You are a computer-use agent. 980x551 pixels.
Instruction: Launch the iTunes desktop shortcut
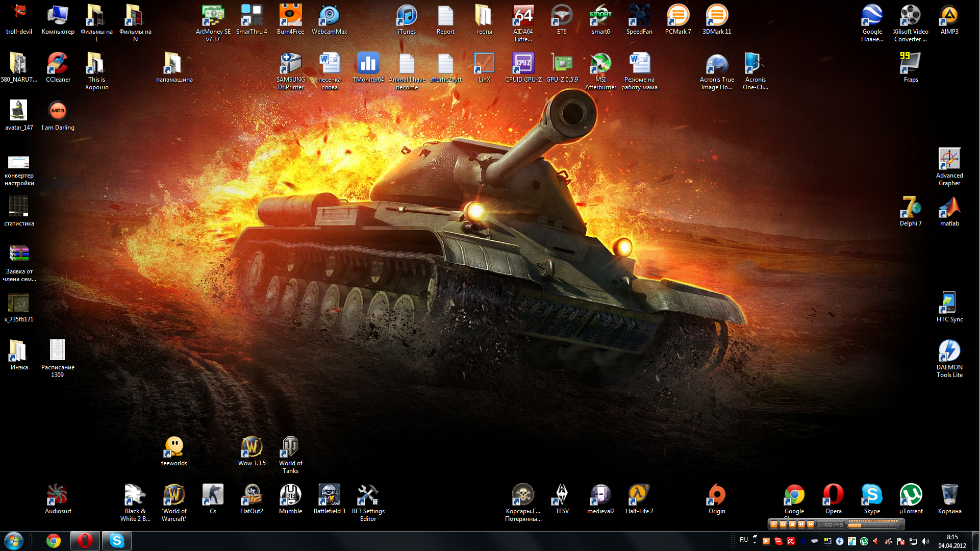(x=407, y=20)
